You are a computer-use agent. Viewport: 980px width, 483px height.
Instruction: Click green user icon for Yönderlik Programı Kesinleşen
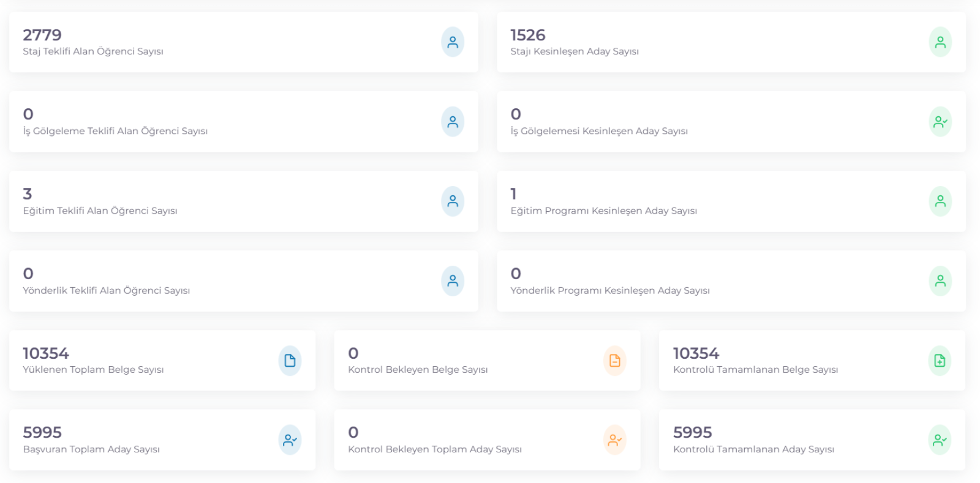[x=940, y=281]
